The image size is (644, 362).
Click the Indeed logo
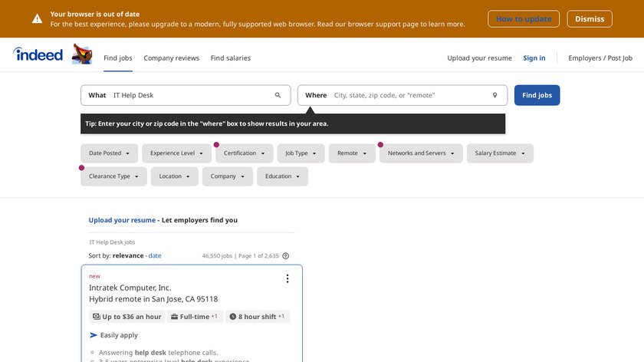[38, 54]
